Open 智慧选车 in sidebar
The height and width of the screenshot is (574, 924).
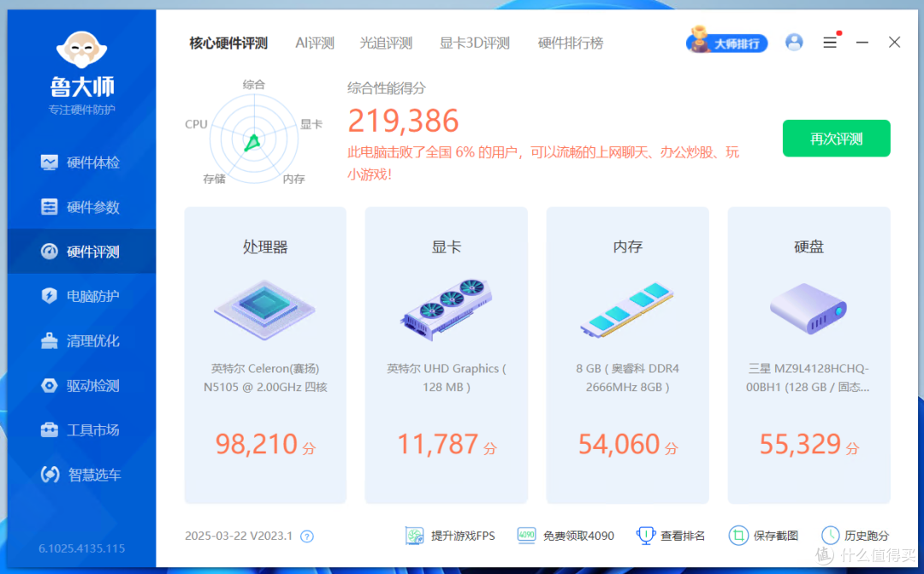80,475
